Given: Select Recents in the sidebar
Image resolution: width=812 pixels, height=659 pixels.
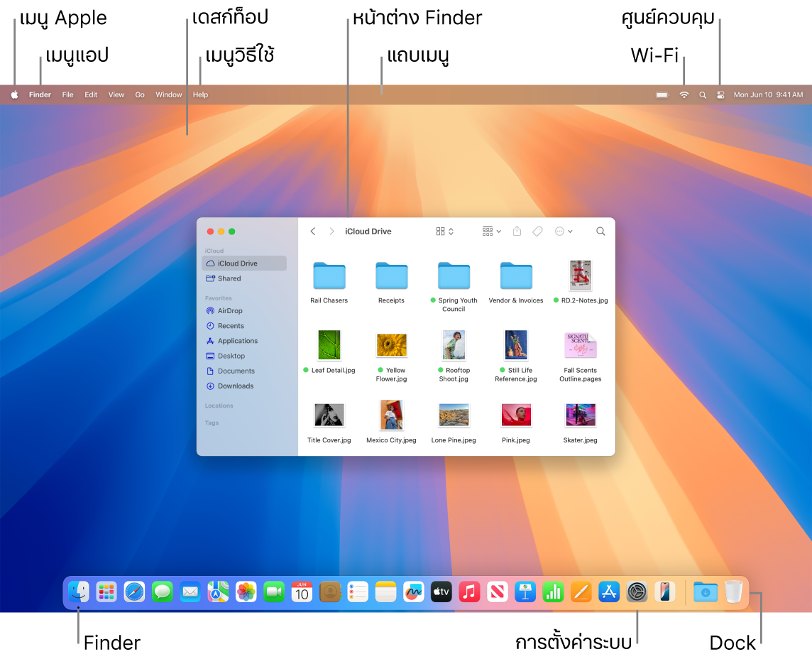Looking at the screenshot, I should 244,326.
